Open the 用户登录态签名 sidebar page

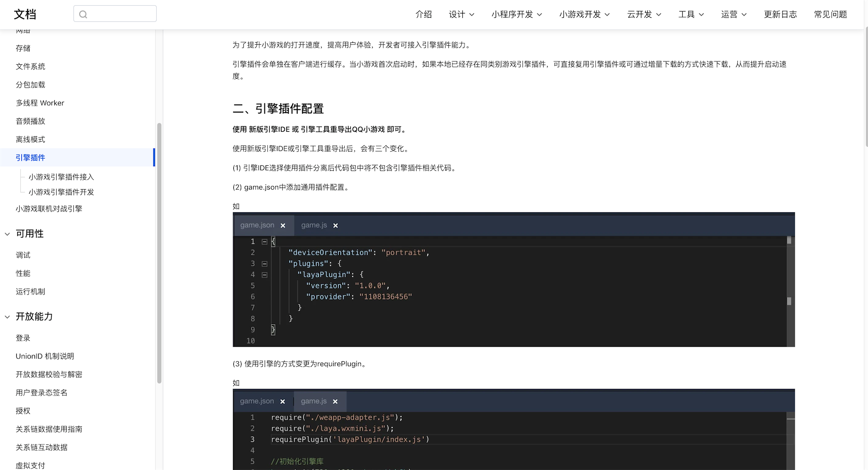click(42, 392)
